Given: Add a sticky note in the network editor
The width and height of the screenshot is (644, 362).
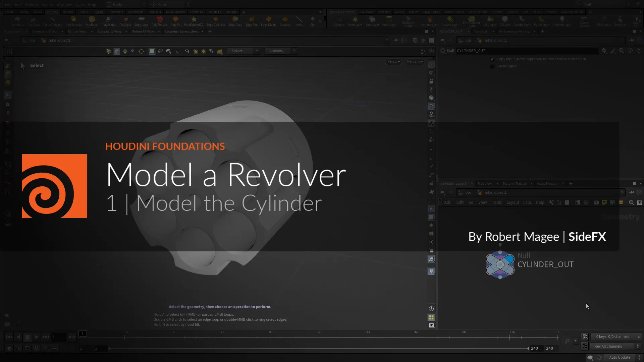Looking at the screenshot, I should coord(605,202).
